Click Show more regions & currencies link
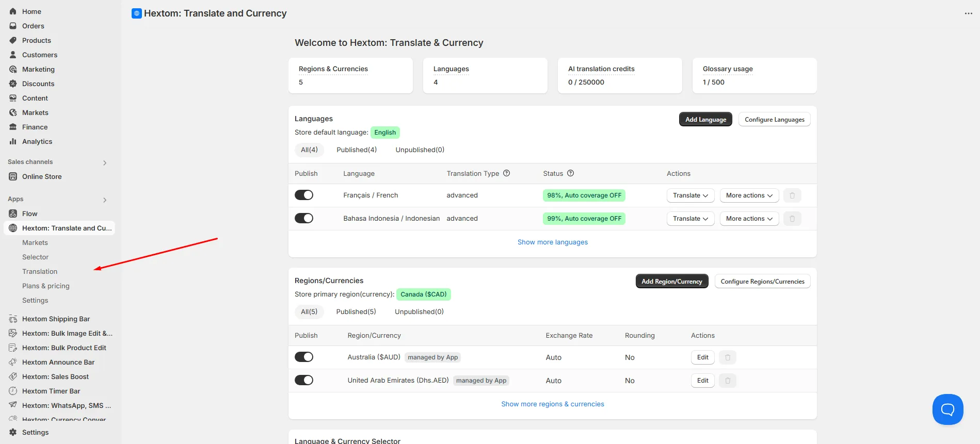 [x=553, y=404]
